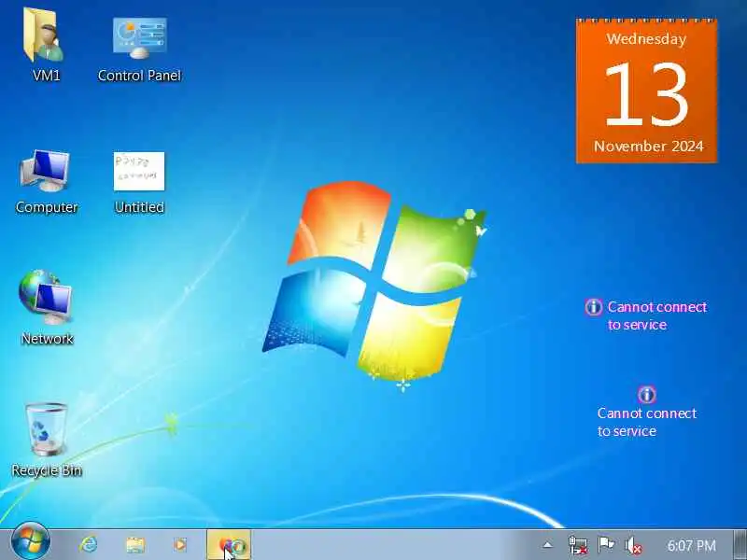Click the 'VM1' icon label
This screenshot has width=747, height=560.
tap(46, 76)
